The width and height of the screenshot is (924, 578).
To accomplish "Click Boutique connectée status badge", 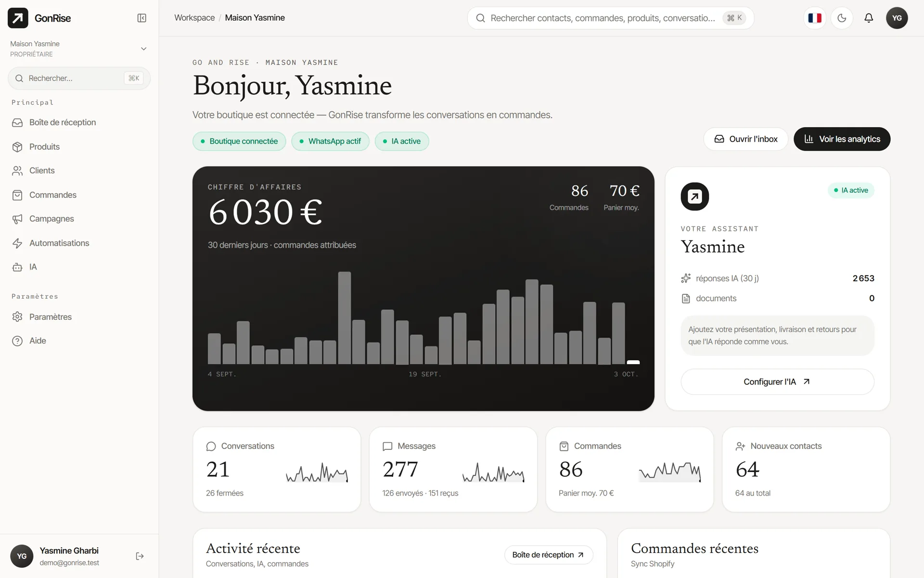I will [x=239, y=141].
